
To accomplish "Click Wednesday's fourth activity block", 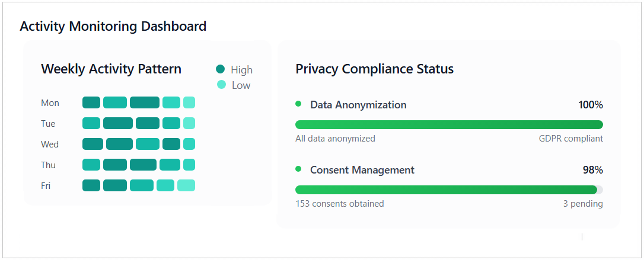I will [171, 144].
